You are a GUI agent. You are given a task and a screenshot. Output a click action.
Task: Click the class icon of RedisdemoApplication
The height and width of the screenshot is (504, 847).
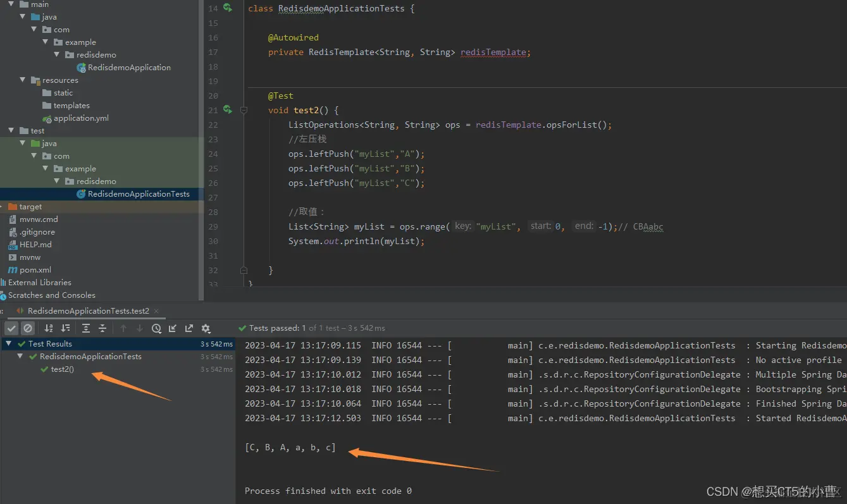coord(81,68)
